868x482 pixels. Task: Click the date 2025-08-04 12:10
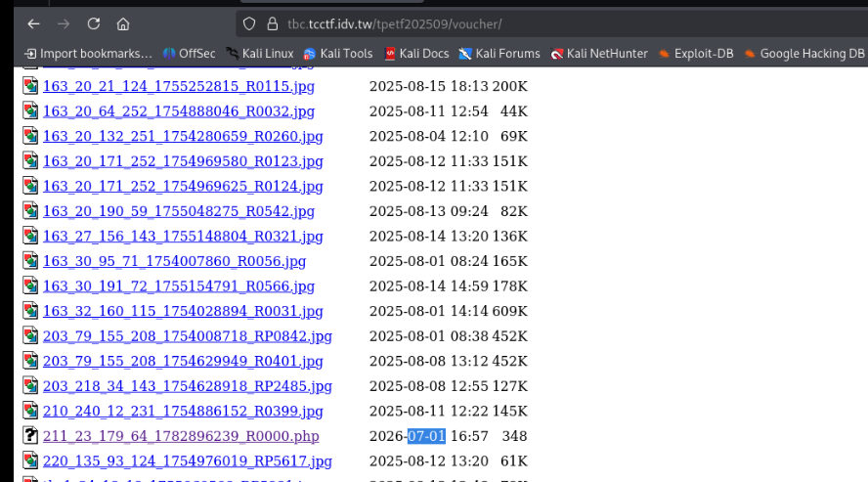[x=429, y=136]
